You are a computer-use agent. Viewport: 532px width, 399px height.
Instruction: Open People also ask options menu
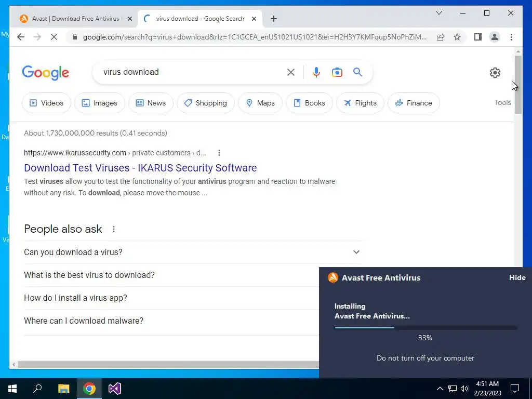click(x=114, y=229)
